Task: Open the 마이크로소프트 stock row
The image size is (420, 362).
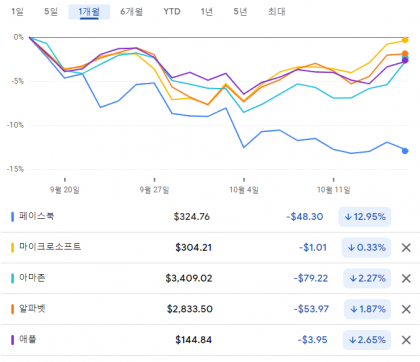Action: [210, 248]
